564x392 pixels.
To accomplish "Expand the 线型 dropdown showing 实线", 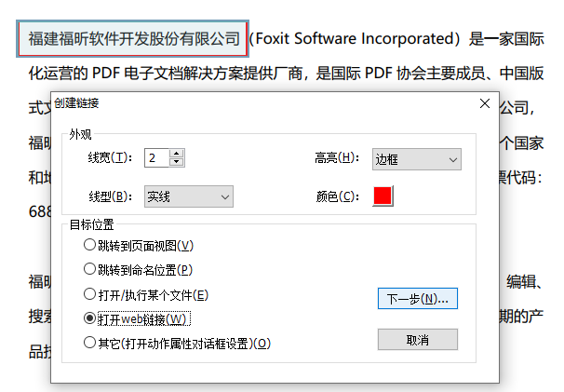I will tap(188, 196).
